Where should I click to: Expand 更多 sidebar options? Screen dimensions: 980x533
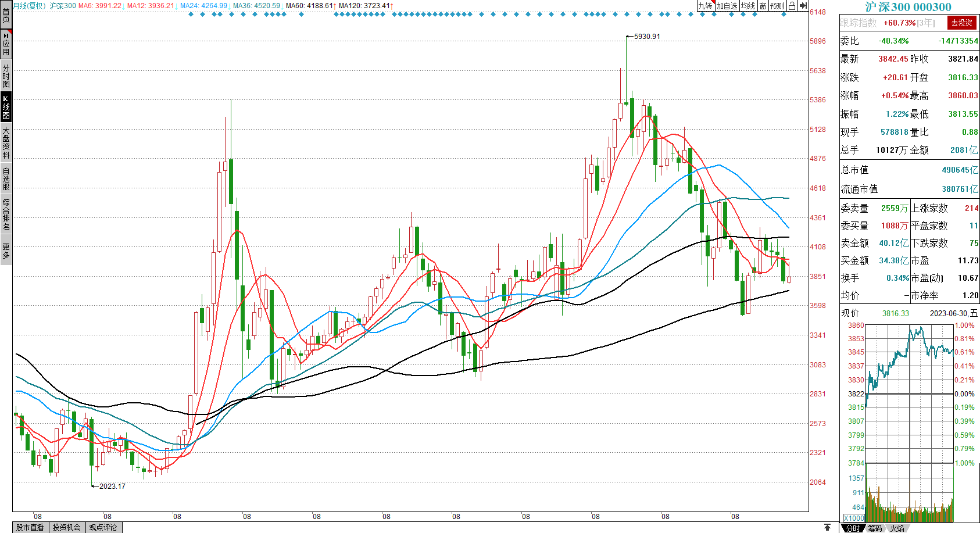tap(6, 251)
